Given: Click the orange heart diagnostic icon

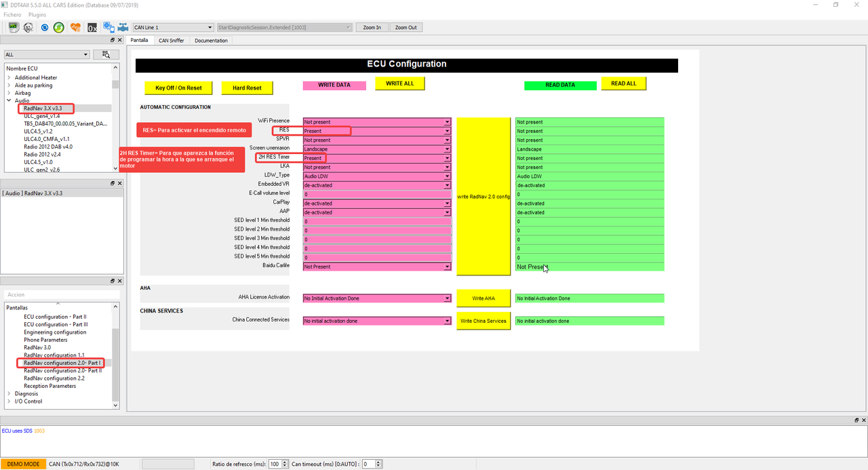Looking at the screenshot, I should point(75,28).
